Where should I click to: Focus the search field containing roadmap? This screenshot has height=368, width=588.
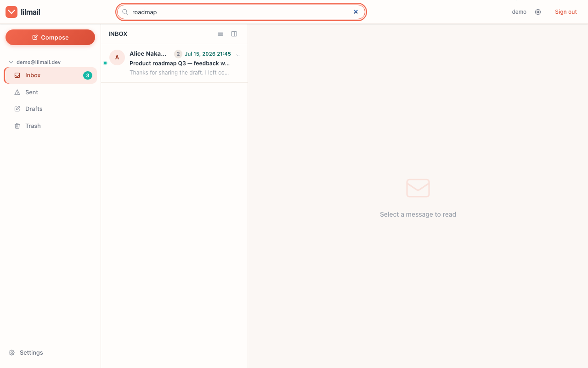pos(241,12)
